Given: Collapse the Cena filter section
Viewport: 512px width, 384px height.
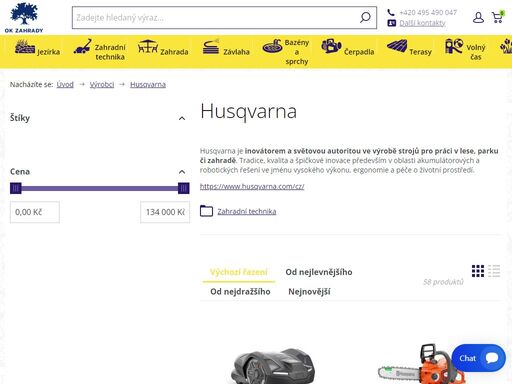Looking at the screenshot, I should coord(182,172).
